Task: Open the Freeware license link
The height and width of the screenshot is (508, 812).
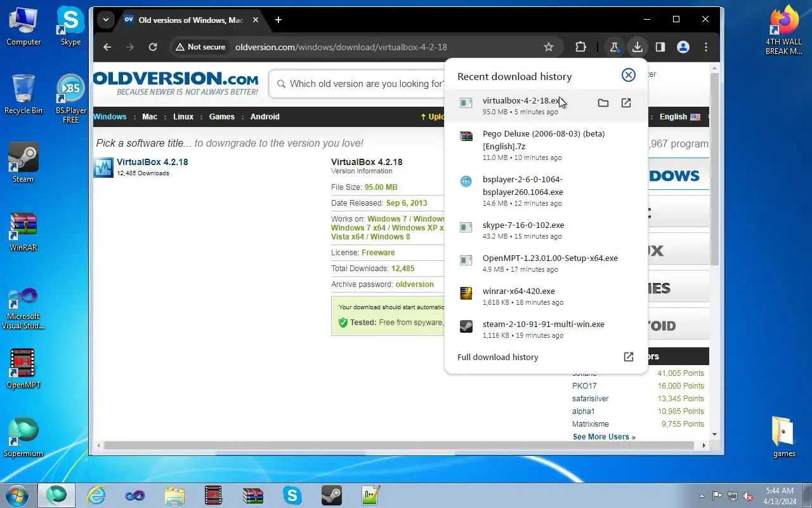Action: tap(378, 253)
